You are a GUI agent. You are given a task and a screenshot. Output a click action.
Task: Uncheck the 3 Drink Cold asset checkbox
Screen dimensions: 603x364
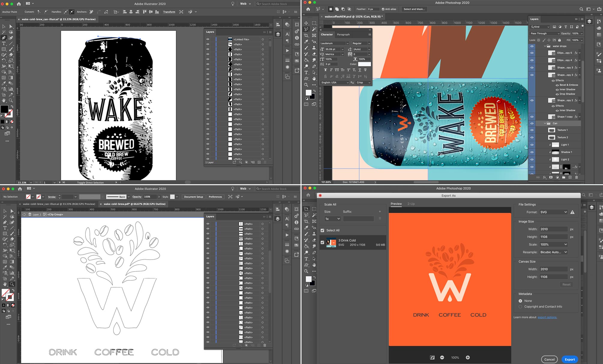pyautogui.click(x=322, y=242)
